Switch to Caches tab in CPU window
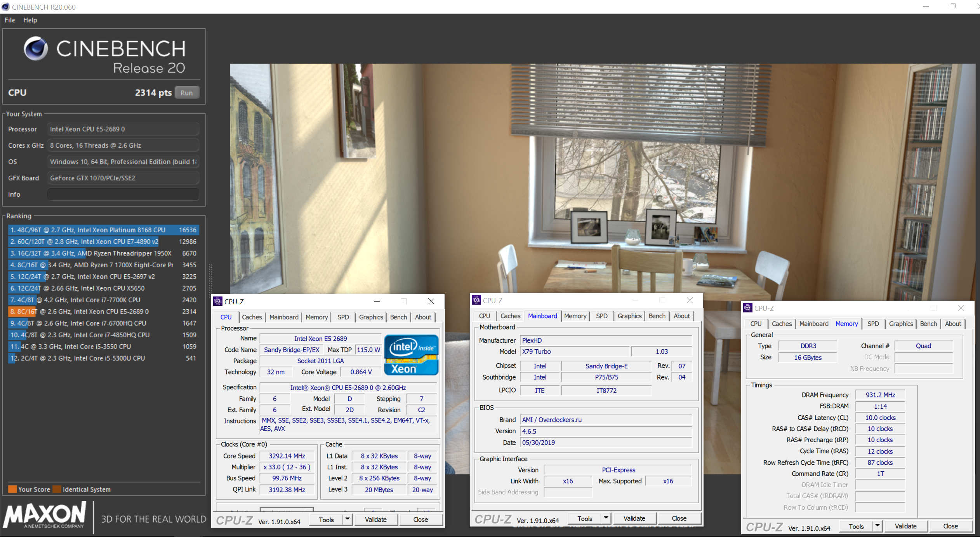 click(x=252, y=317)
